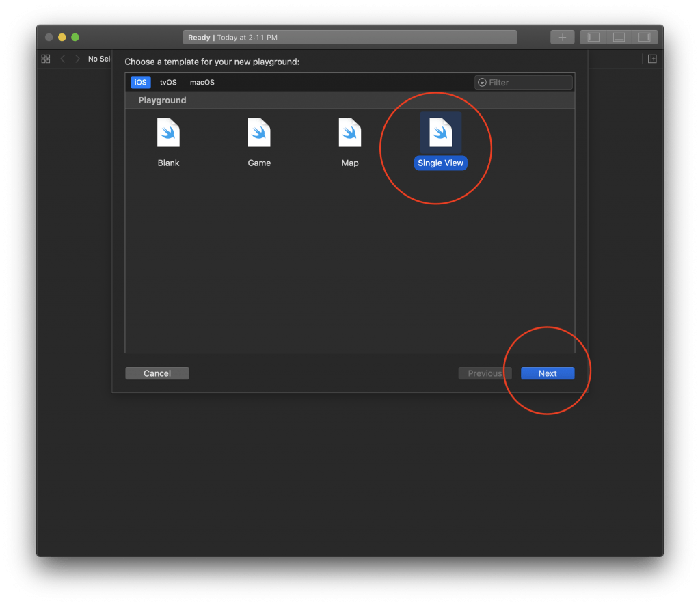The height and width of the screenshot is (605, 700).
Task: Click the Playground section header
Action: click(x=349, y=100)
